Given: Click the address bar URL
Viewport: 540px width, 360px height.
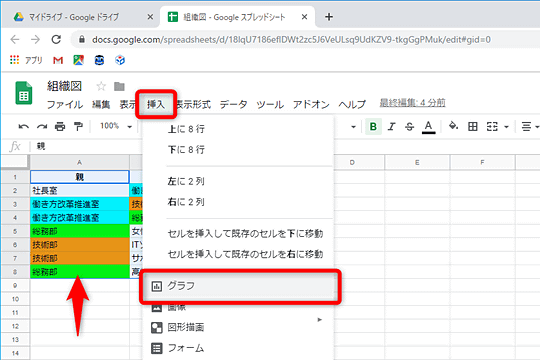Looking at the screenshot, I should coord(291,40).
